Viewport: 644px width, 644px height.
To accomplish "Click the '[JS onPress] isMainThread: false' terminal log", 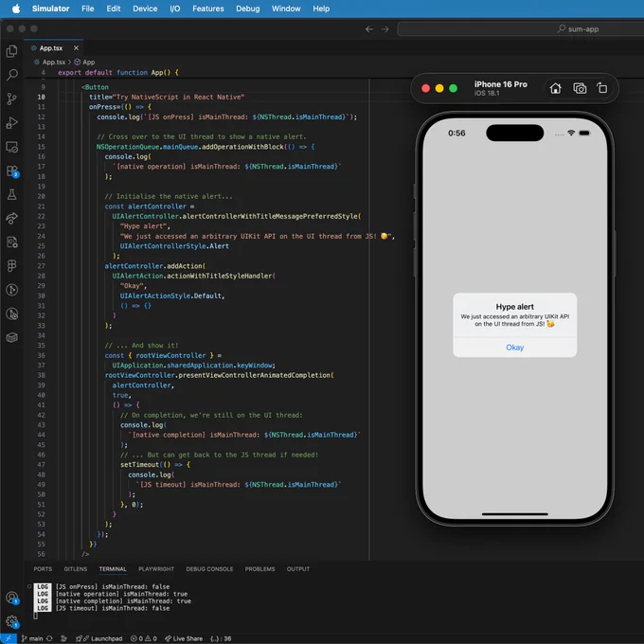I will pos(113,586).
